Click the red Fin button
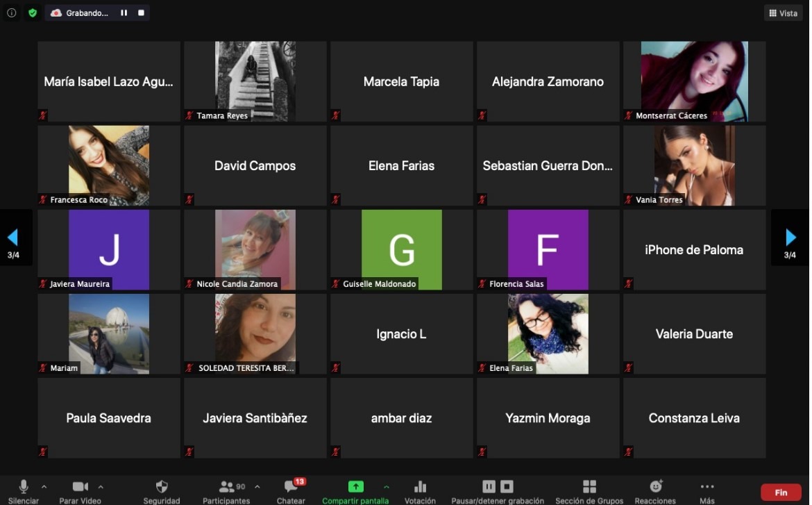 781,492
